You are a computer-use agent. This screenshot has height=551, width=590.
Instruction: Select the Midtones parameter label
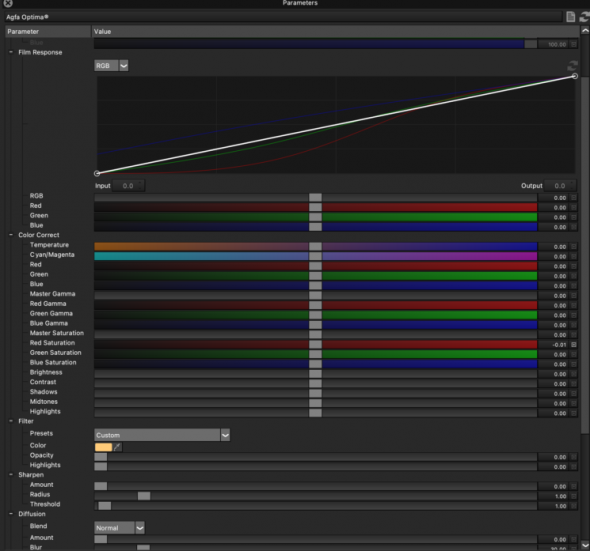(x=44, y=402)
